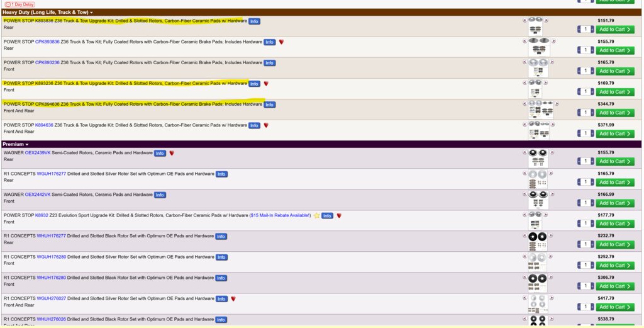Open thumbnail image for Wagner OEX2442VK

538,200
